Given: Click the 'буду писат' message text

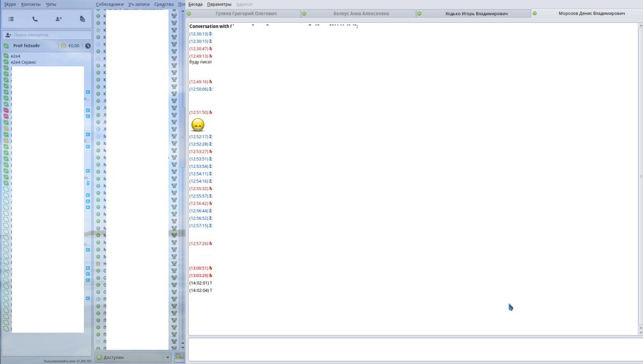Looking at the screenshot, I should (x=201, y=62).
